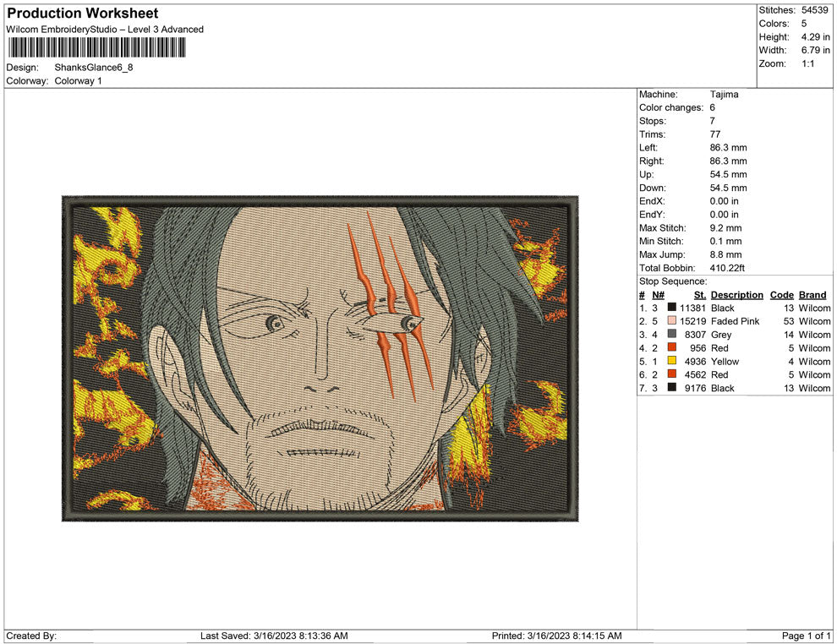Image resolution: width=837 pixels, height=644 pixels.
Task: Click the black swatch in stop row 7
Action: (672, 387)
